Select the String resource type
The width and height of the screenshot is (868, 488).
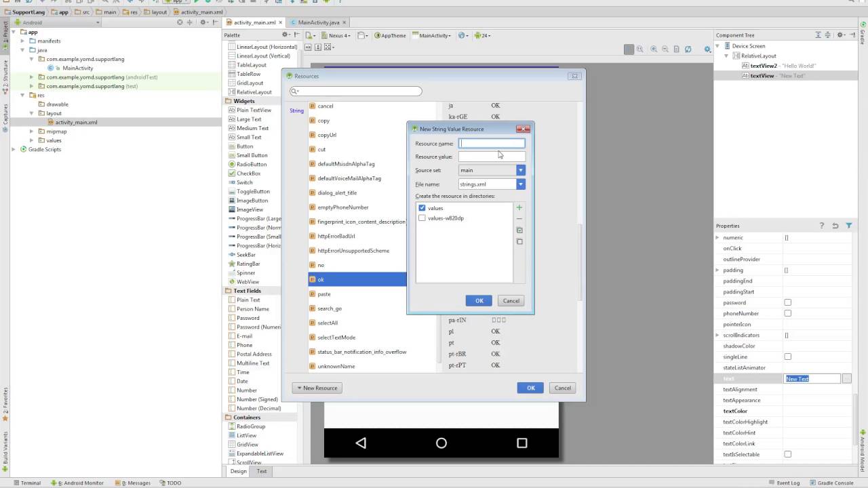[x=297, y=110]
